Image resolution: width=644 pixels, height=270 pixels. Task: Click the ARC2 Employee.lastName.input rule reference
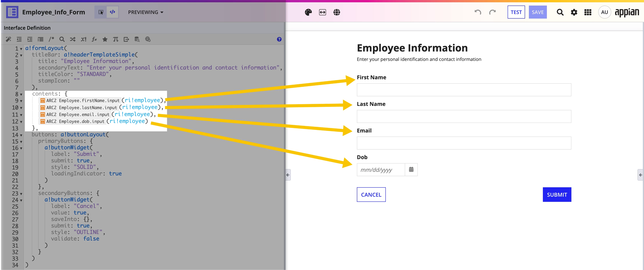79,107
